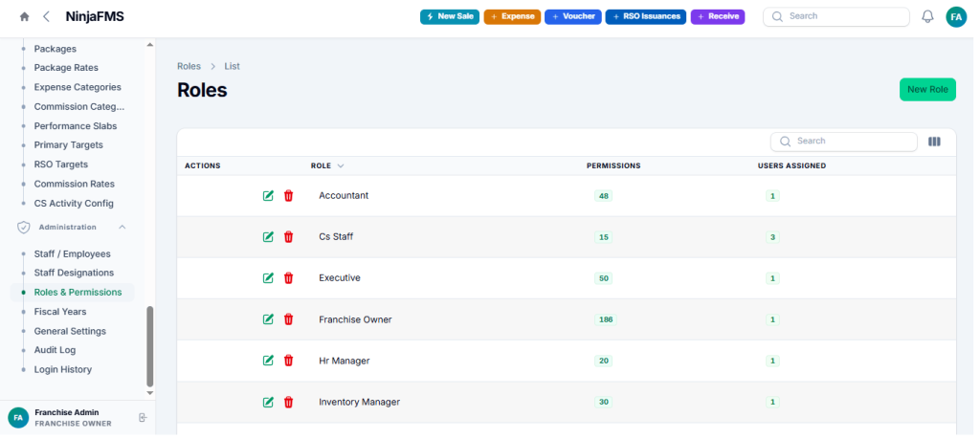Click the Accountant role name
Viewport: 980px width, 439px height.
click(x=344, y=196)
